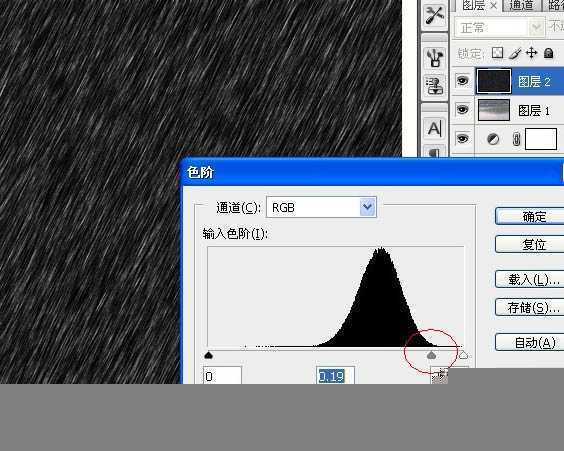Click the white layer mask thumbnail
The image size is (564, 451).
point(541,139)
